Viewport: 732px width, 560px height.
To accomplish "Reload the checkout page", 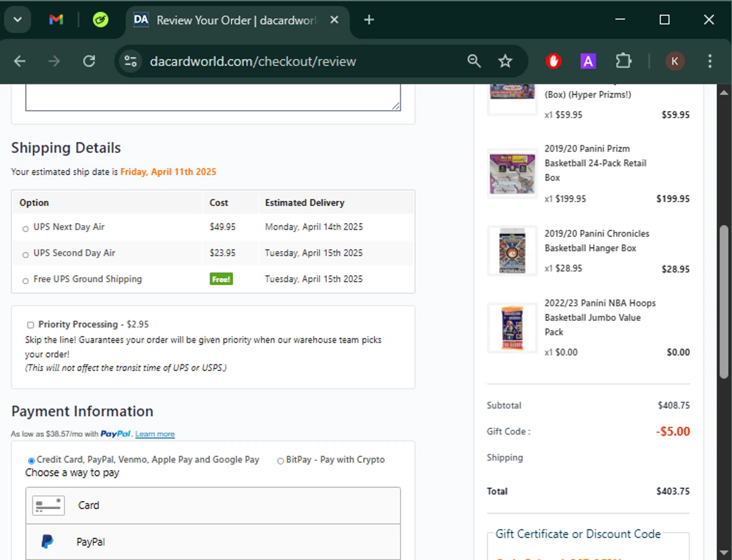I will [x=89, y=61].
